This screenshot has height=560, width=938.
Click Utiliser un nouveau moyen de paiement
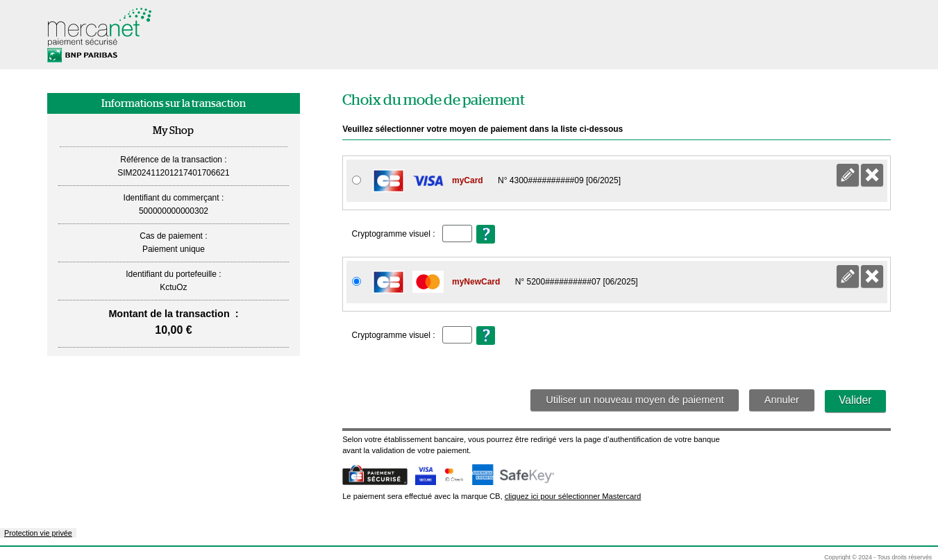tap(634, 400)
